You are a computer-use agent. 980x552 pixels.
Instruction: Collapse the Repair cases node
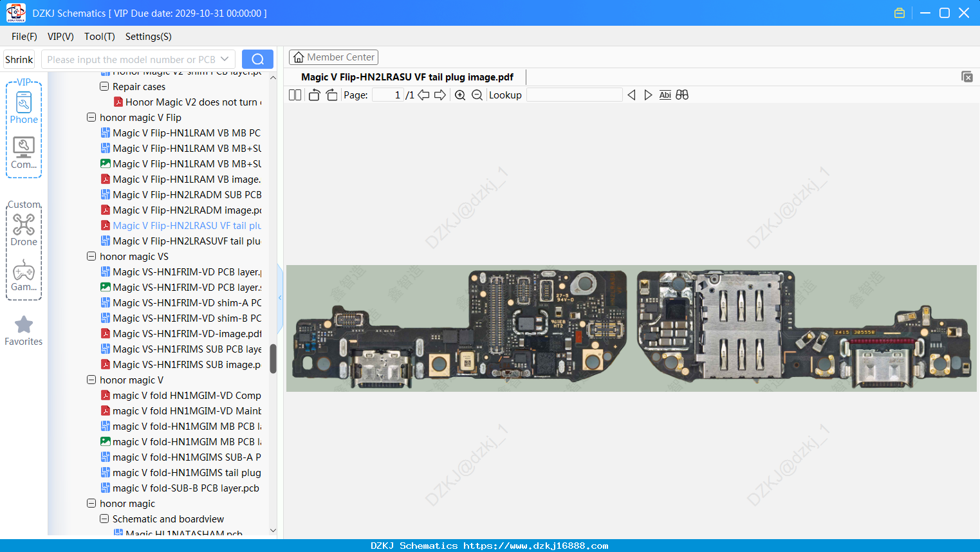[x=104, y=86]
